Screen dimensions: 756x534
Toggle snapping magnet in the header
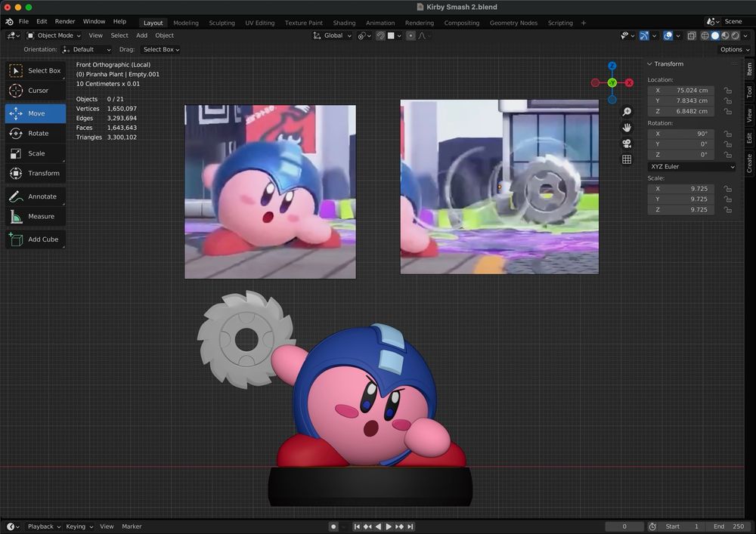(x=380, y=35)
